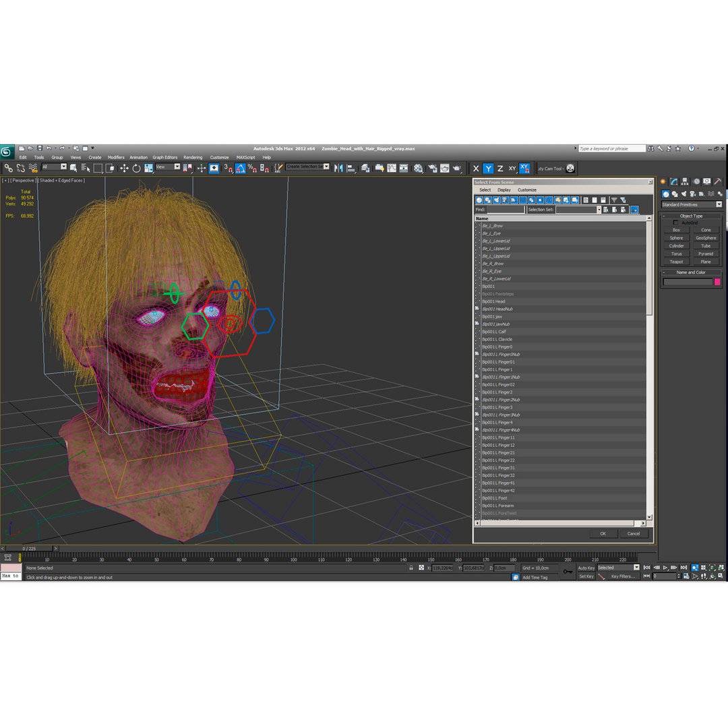This screenshot has height=728, width=728.
Task: Toggle the Auto Key mode
Action: point(586,568)
